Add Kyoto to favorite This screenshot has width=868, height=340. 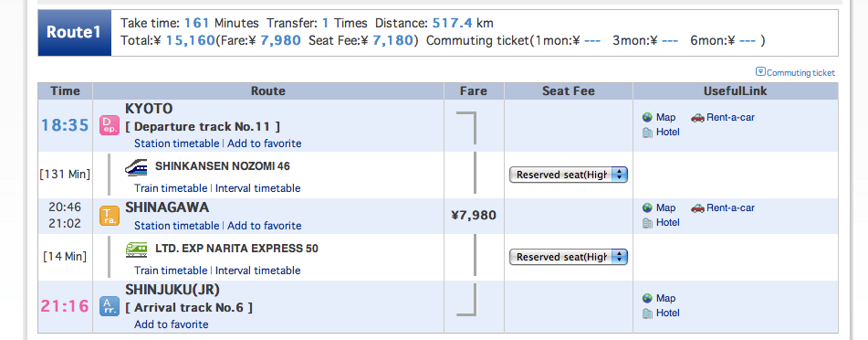tap(265, 143)
